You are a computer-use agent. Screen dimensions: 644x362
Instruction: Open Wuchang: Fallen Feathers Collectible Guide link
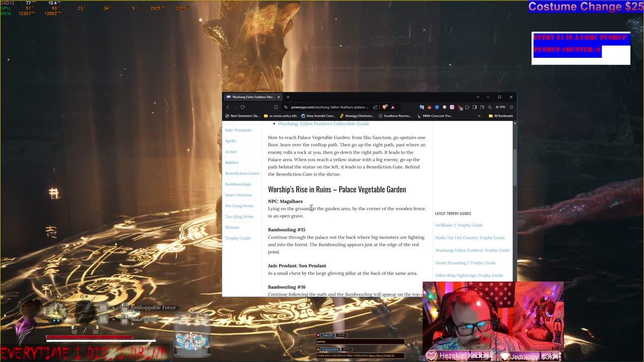(324, 124)
